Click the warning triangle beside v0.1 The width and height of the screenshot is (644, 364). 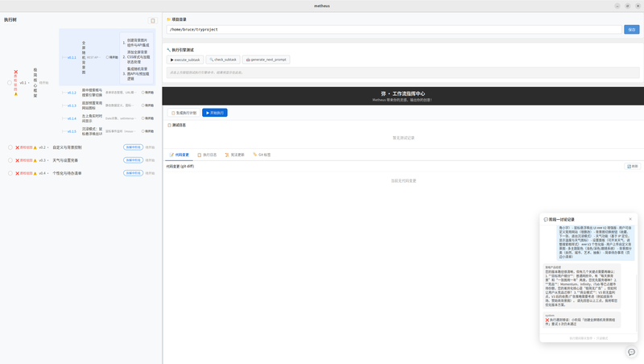[x=16, y=94]
